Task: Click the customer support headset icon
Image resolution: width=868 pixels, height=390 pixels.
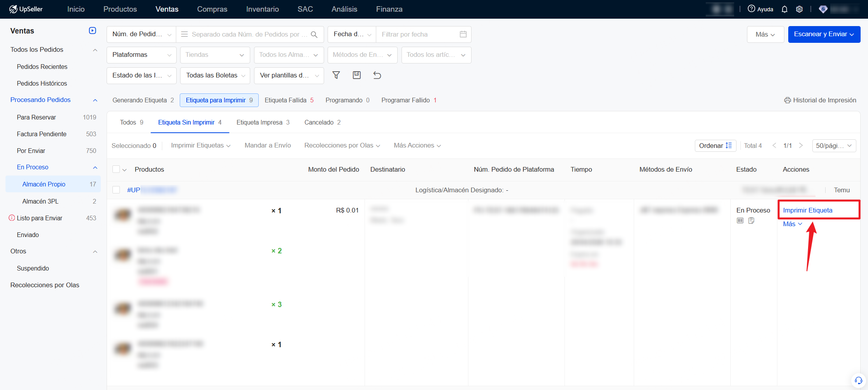Action: coord(858,380)
